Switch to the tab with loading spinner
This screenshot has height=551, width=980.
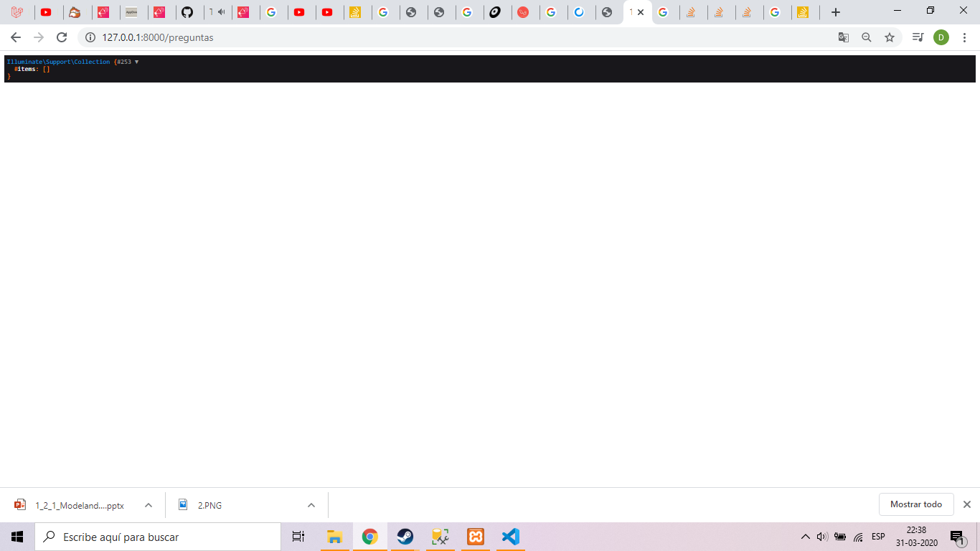(x=579, y=12)
